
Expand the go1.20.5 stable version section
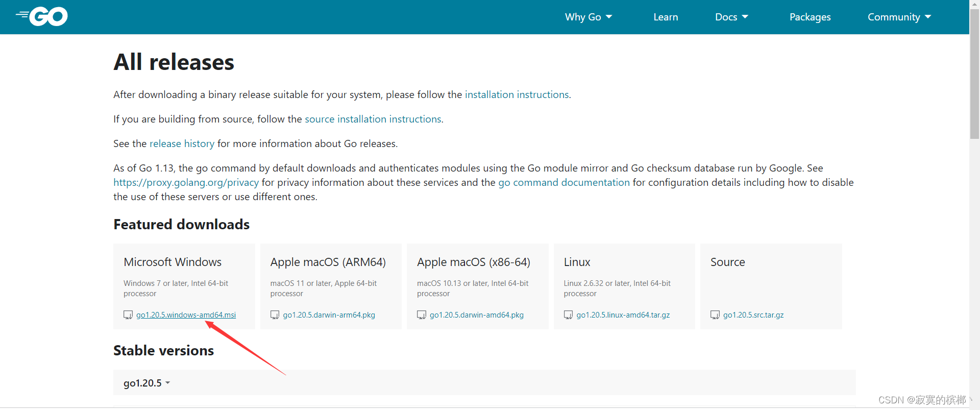pos(147,383)
